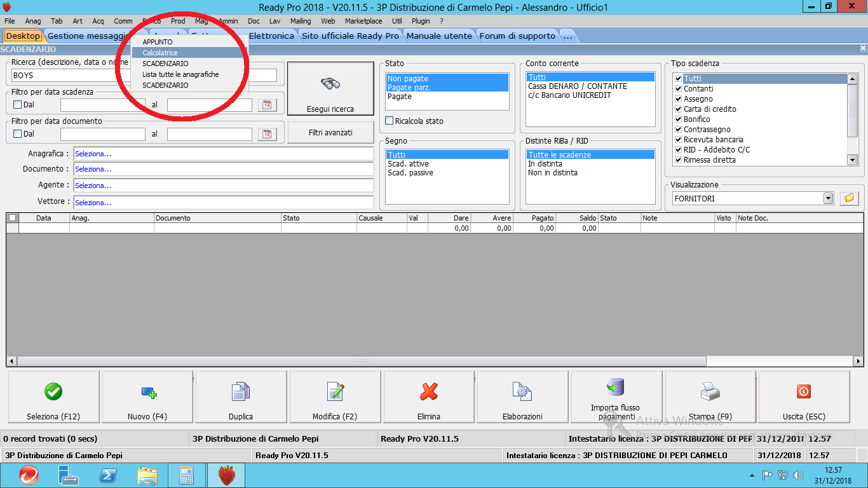Open the Sito ufficiale Ready Pro tab

350,36
